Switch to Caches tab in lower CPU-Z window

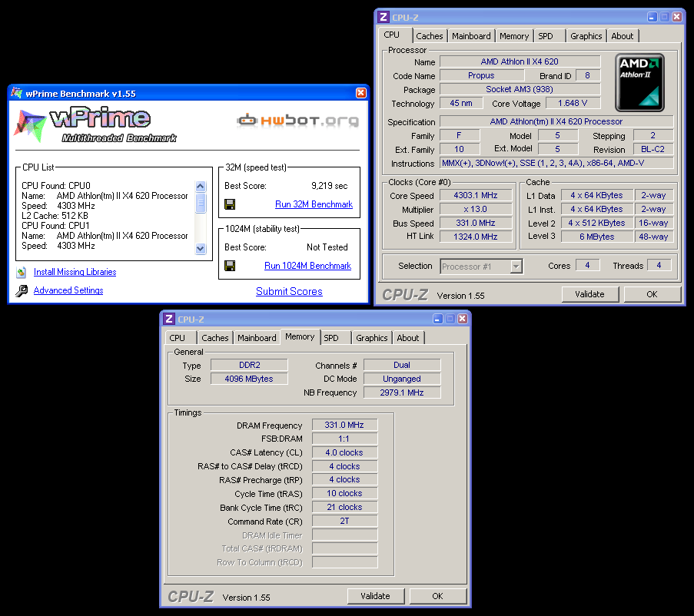pos(215,338)
